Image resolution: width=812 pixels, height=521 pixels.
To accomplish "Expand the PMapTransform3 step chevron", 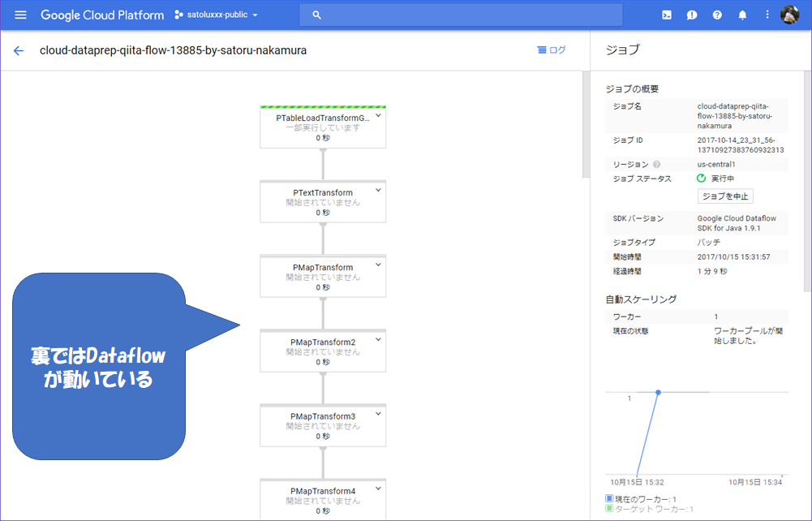I will (378, 414).
